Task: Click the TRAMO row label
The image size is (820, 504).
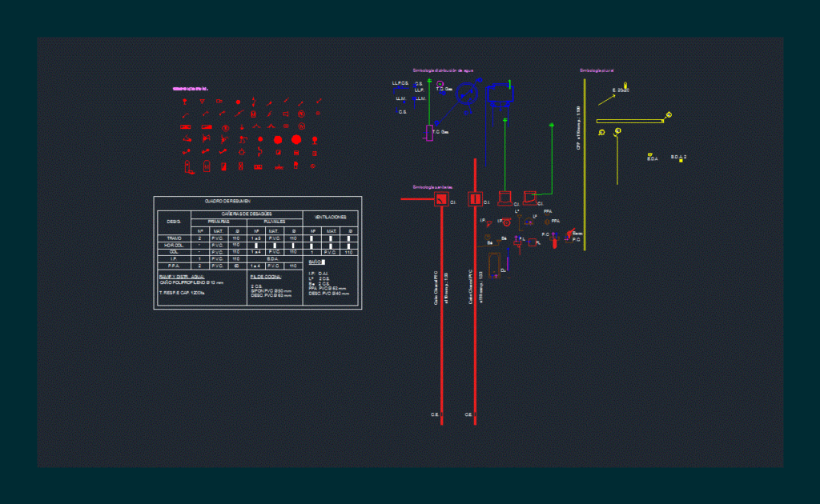Action: 174,238
